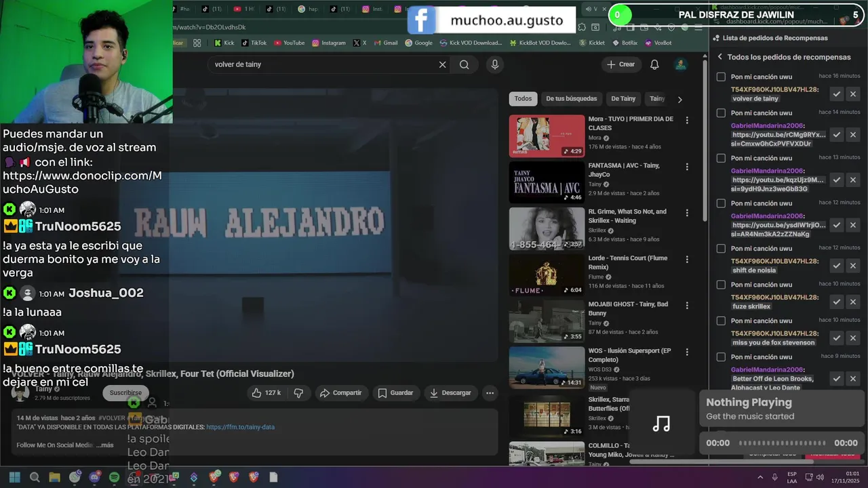This screenshot has width=868, height=488.
Task: Check the 'Better Off de Leon Brooks' checkbox
Action: point(721,357)
